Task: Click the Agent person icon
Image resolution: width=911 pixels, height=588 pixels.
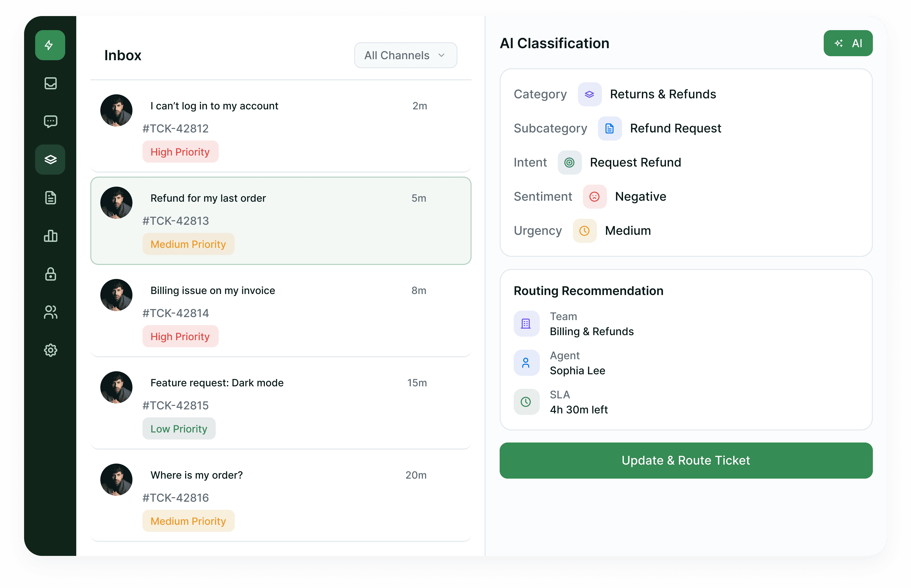Action: click(526, 363)
